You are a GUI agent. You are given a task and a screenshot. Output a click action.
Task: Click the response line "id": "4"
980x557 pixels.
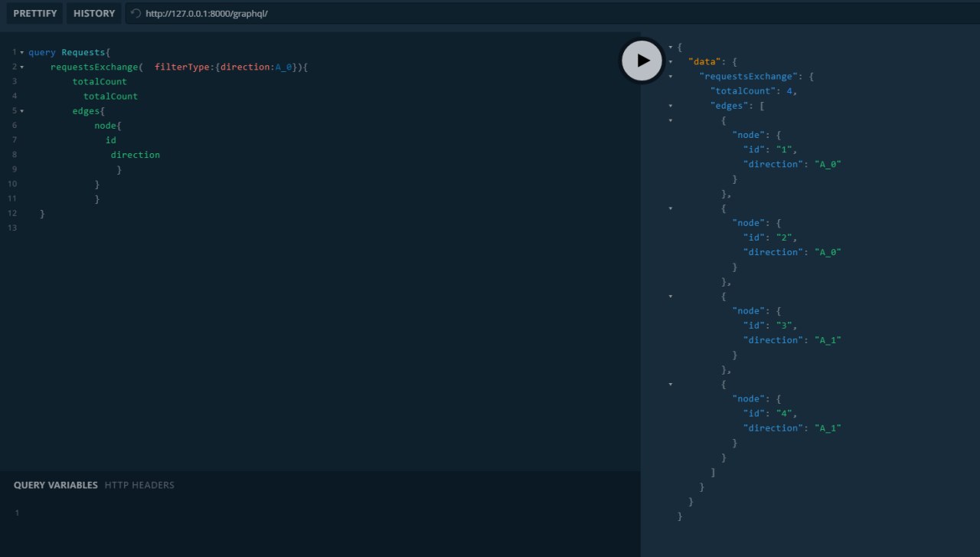[x=770, y=413]
